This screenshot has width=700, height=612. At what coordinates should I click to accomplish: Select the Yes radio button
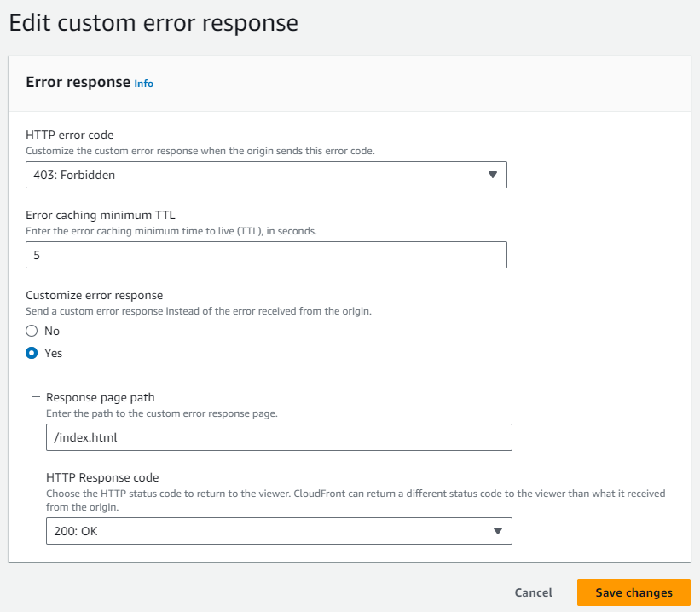[x=32, y=353]
